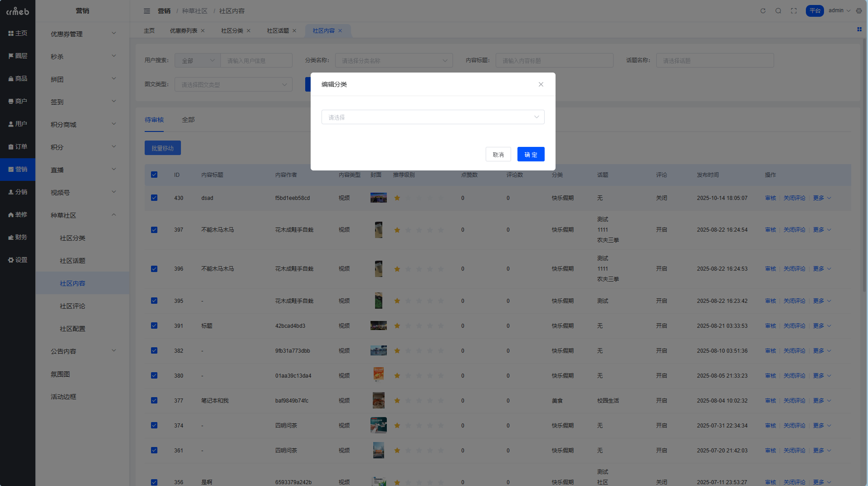Toggle the select-all header checkbox
Image resolution: width=868 pixels, height=486 pixels.
[154, 175]
